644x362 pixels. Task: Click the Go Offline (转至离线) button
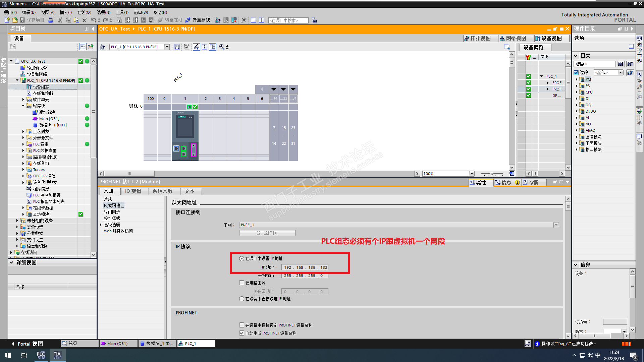(x=198, y=20)
